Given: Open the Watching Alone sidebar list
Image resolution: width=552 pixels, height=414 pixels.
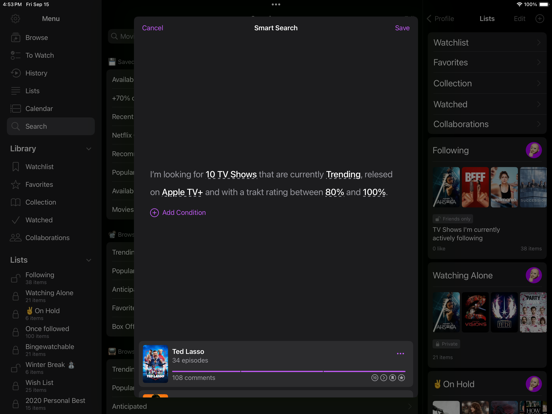Looking at the screenshot, I should pos(51,296).
